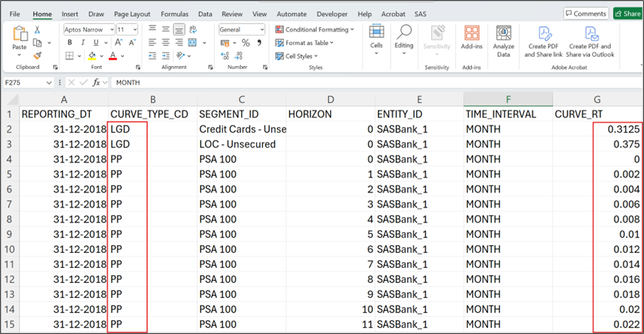Click the Select All corner triangle
This screenshot has height=334, width=644.
12,99
